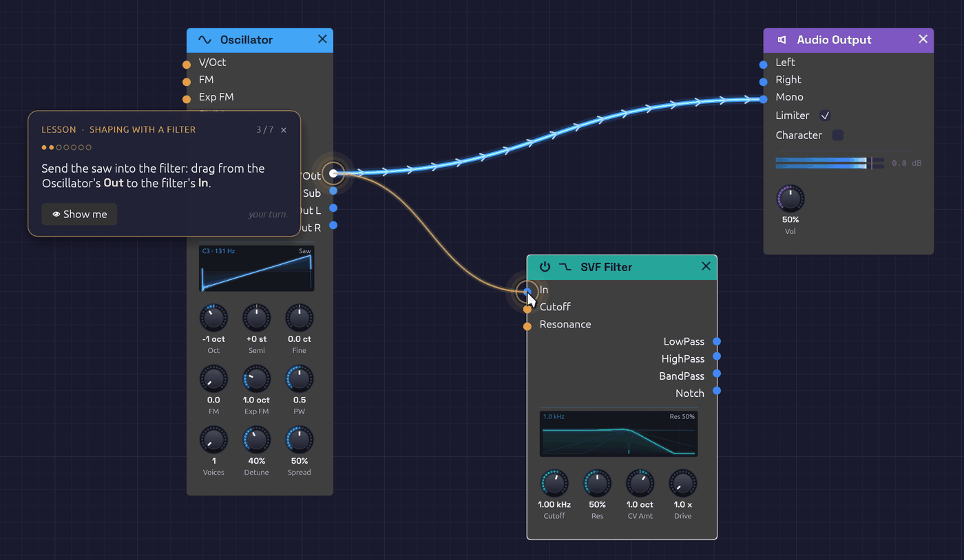Image resolution: width=964 pixels, height=560 pixels.
Task: Click the Oscillator FM input port
Action: pos(187,82)
